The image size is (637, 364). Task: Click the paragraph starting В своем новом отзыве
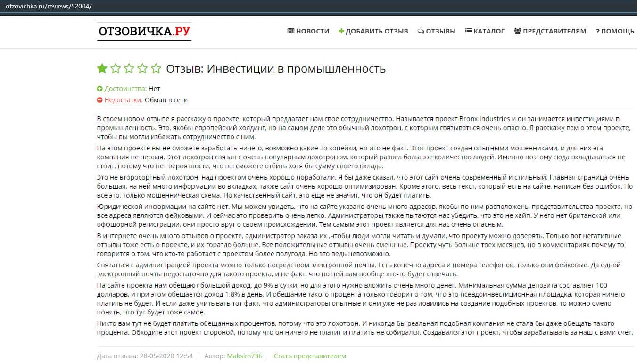click(364, 127)
